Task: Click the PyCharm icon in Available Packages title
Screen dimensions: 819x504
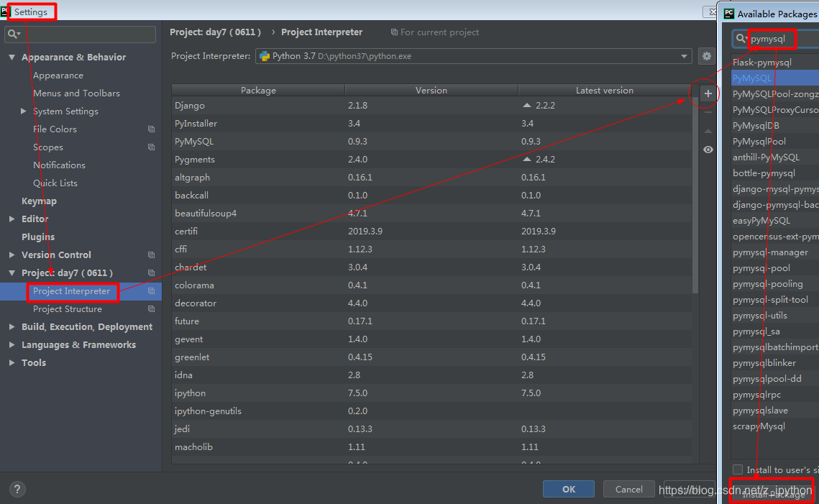Action: pos(728,14)
